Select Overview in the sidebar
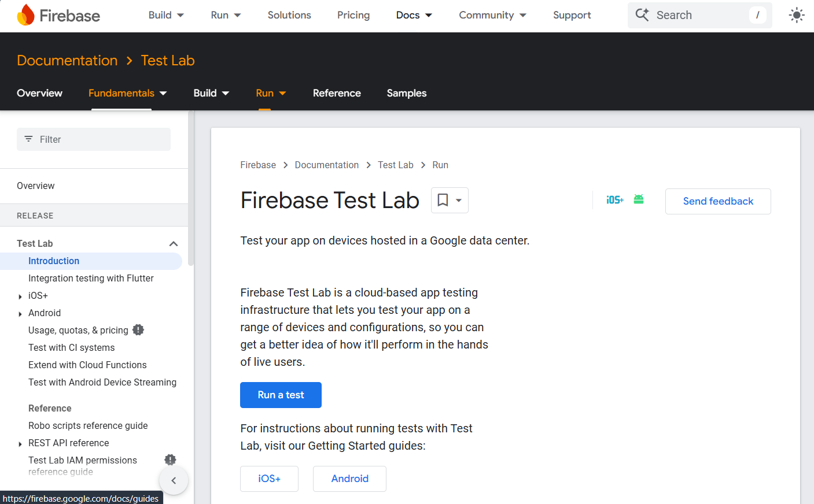This screenshot has width=814, height=504. tap(36, 186)
